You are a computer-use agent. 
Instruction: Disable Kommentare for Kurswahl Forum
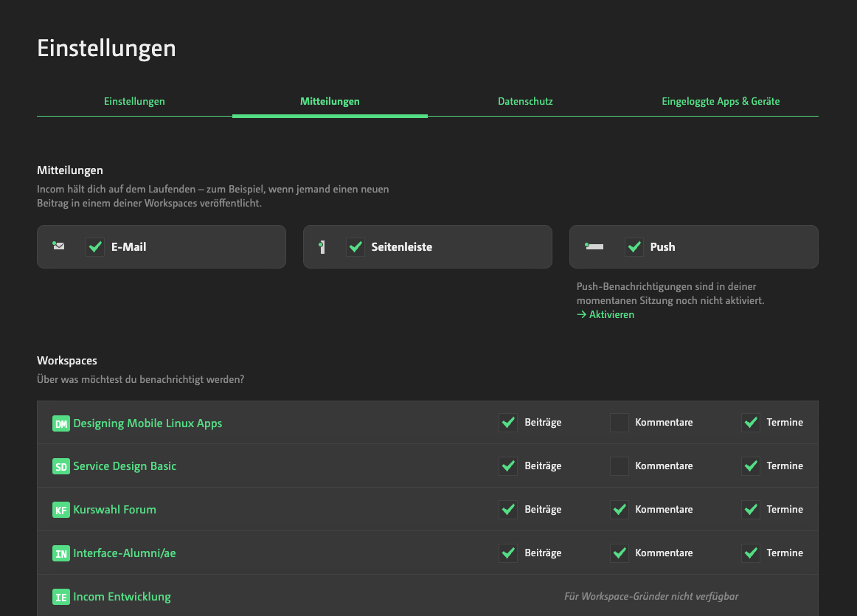[x=620, y=510]
